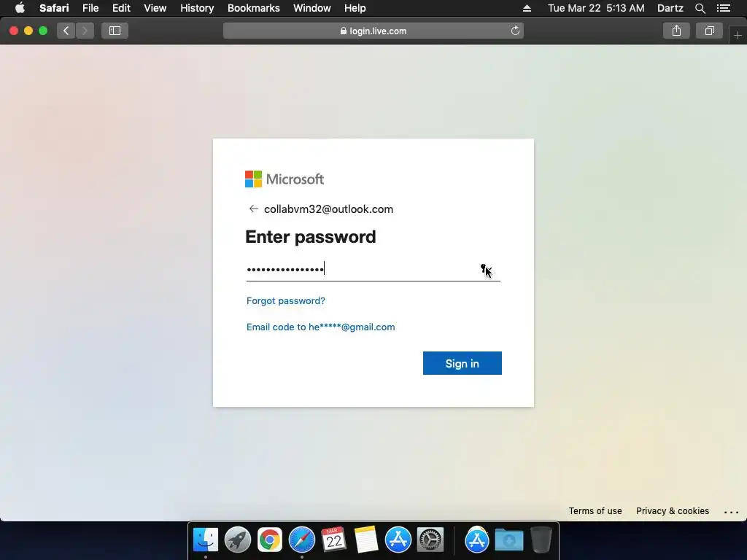Open the footer more options ellipsis
Screen dimensions: 747x560
[x=731, y=512]
